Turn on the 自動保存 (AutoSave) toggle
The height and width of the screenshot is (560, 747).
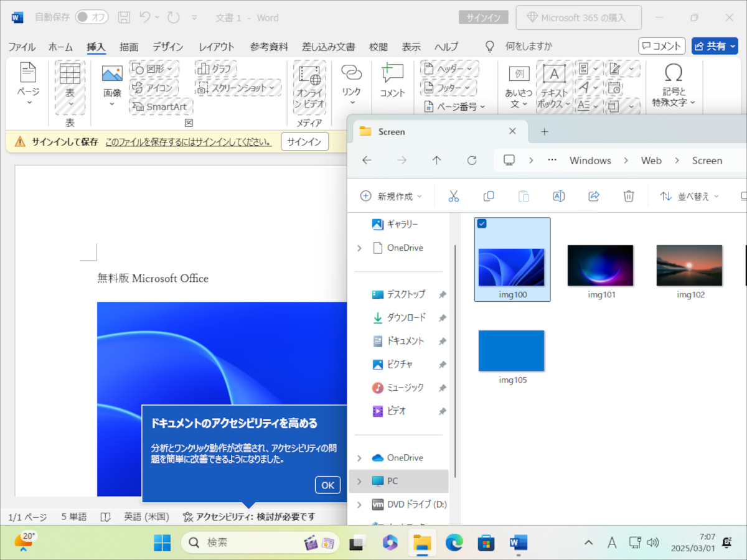pos(91,17)
